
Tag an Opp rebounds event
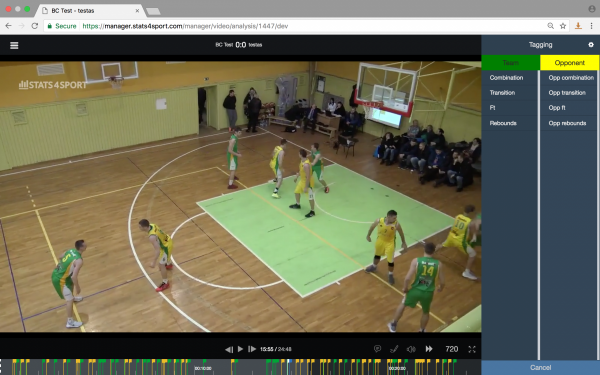(569, 123)
